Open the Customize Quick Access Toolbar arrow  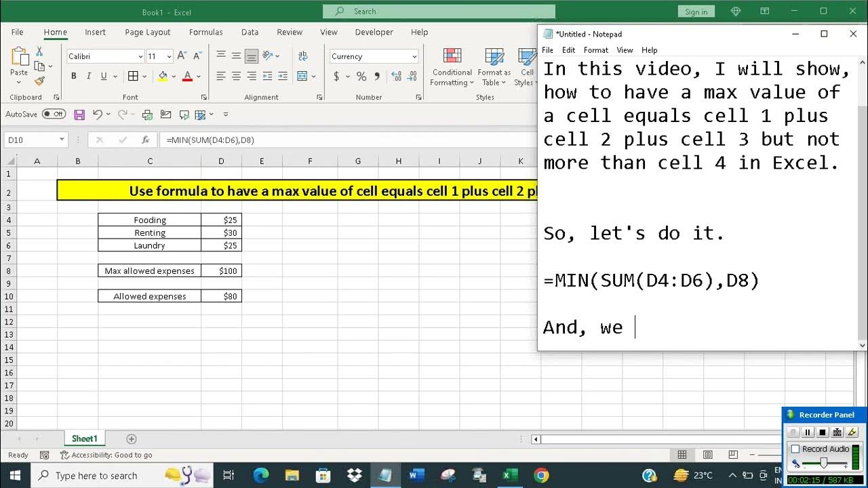point(226,115)
